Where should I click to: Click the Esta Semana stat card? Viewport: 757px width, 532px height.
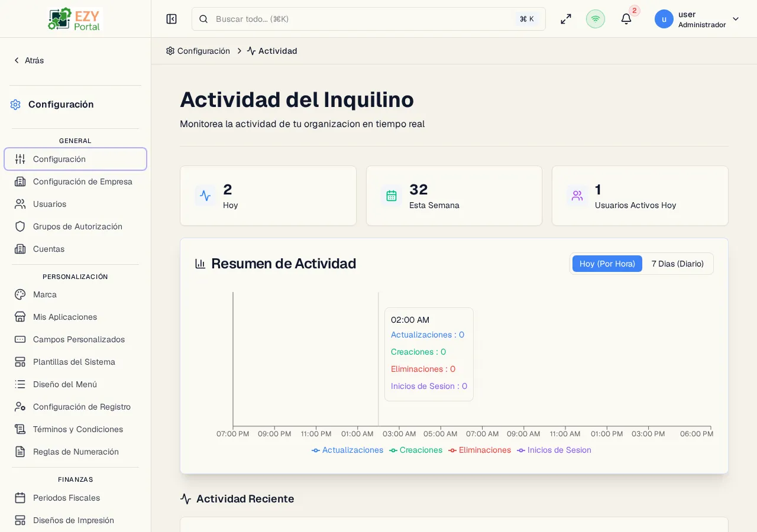(454, 196)
